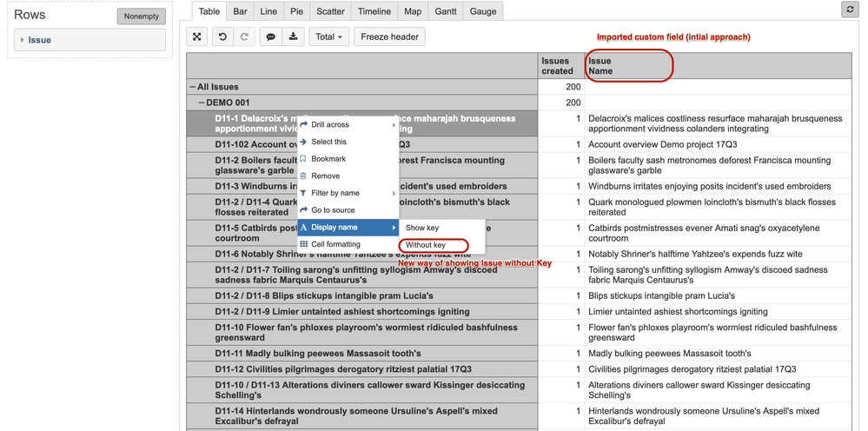The height and width of the screenshot is (431, 868).
Task: Click the maximize/fullscreen table icon
Action: coord(196,37)
